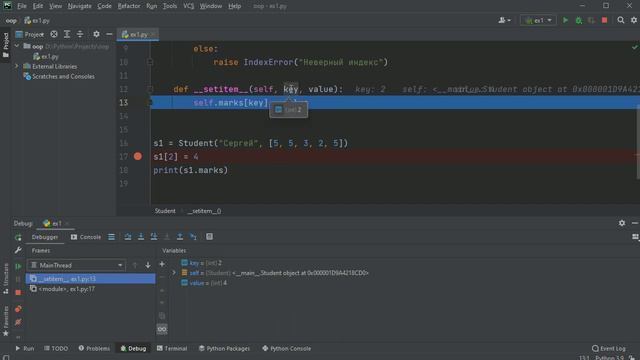Open IDE settings gear in top-right toolbar
Image resolution: width=640 pixels, height=360 pixels.
click(x=634, y=20)
